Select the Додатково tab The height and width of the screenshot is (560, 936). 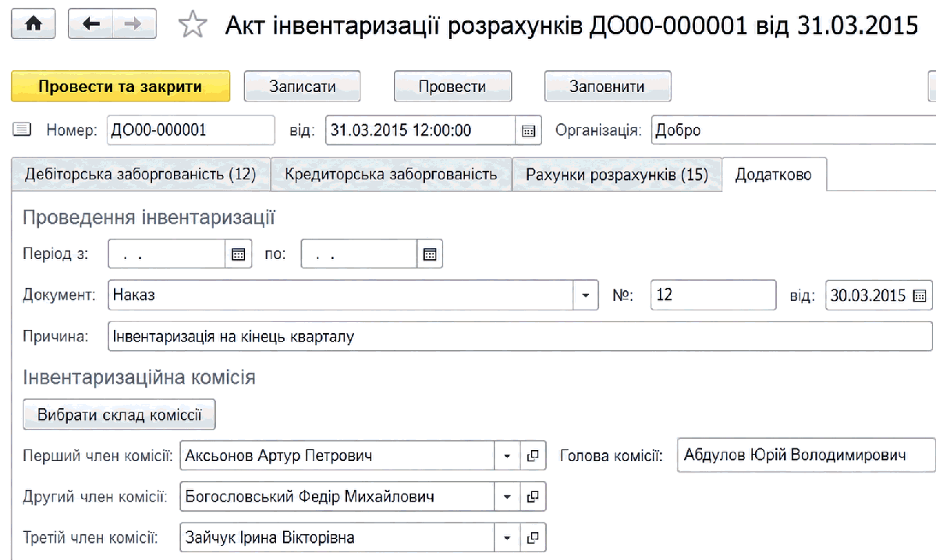775,174
